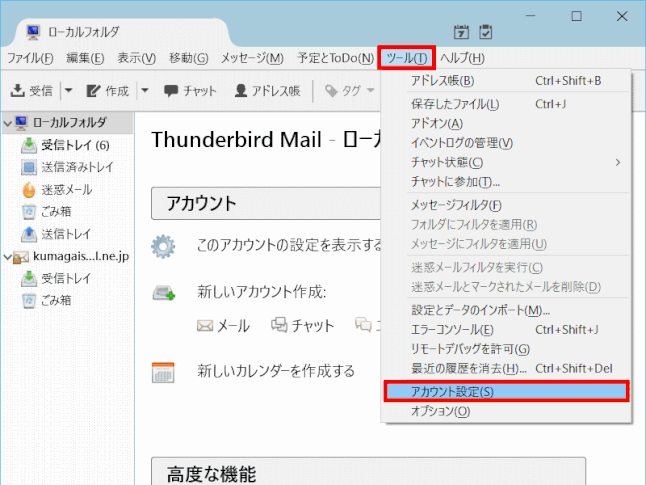Choose メッセージフィルタ(F) menu entry

506,205
